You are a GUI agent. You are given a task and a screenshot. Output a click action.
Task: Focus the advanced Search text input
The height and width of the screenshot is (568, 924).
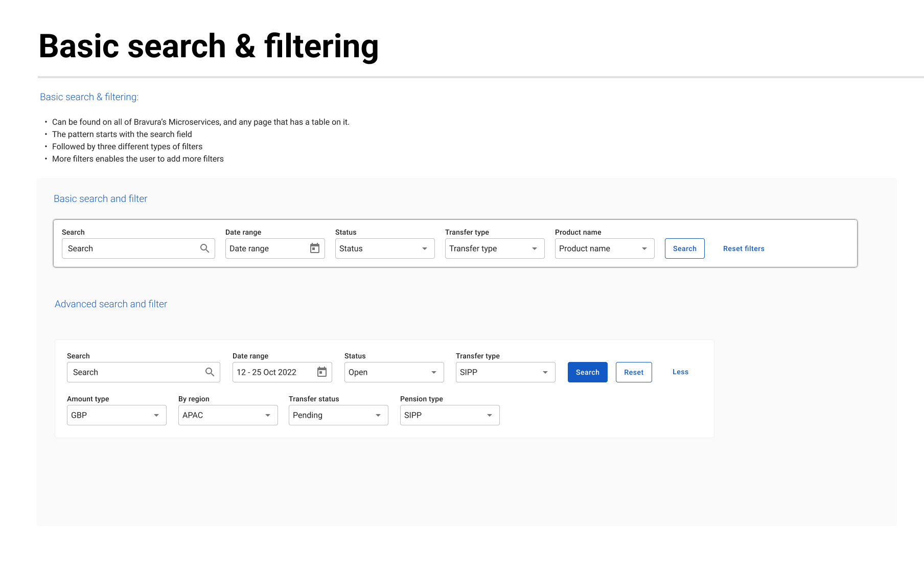(x=144, y=372)
